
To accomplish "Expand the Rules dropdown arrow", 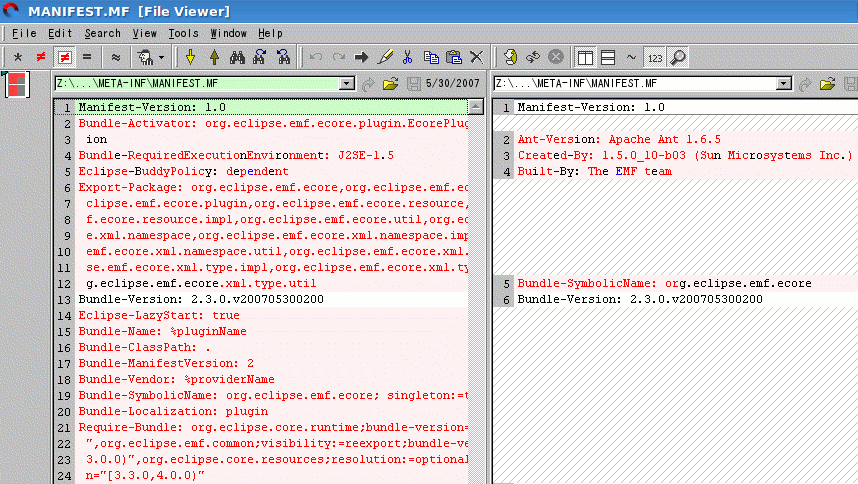I will pos(161,57).
